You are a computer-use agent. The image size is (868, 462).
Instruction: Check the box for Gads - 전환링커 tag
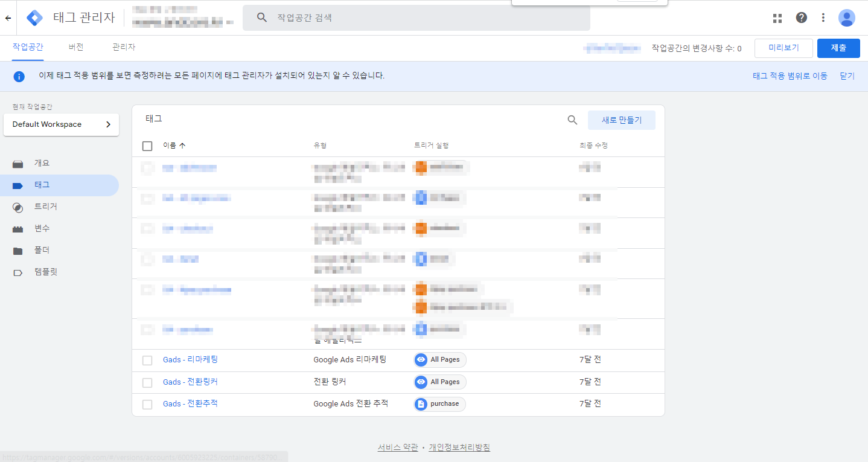coord(147,383)
